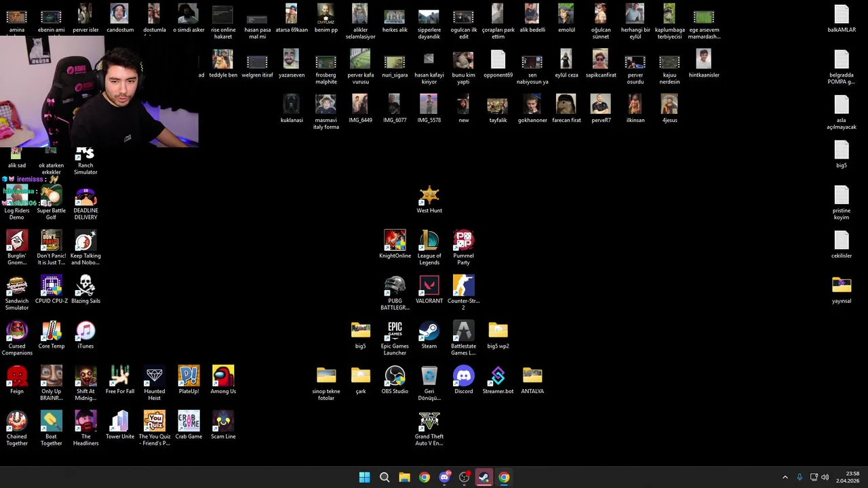Show hidden system tray icons
Viewport: 868px width, 488px height.
click(785, 477)
